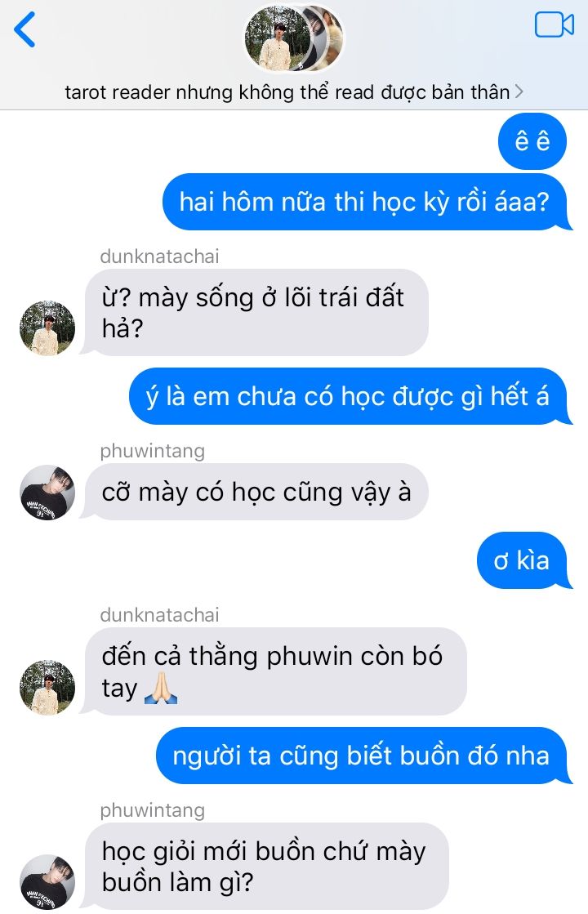This screenshot has width=588, height=914.
Task: Select message 'hai hôm nữa thi học kỳ'
Action: click(366, 202)
